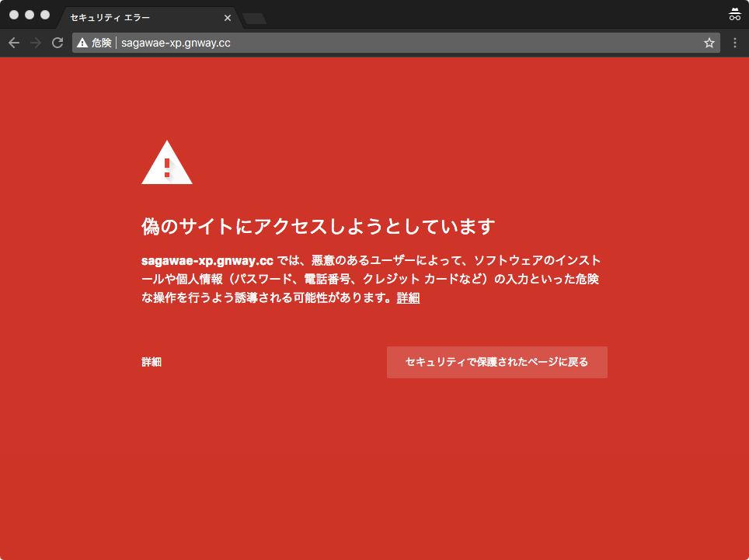Click the incognito icon in the title bar
Screen dimensions: 749x560
coord(735,15)
